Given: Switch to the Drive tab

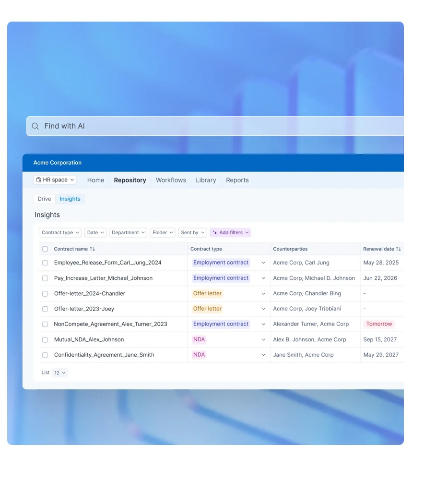Looking at the screenshot, I should (44, 198).
